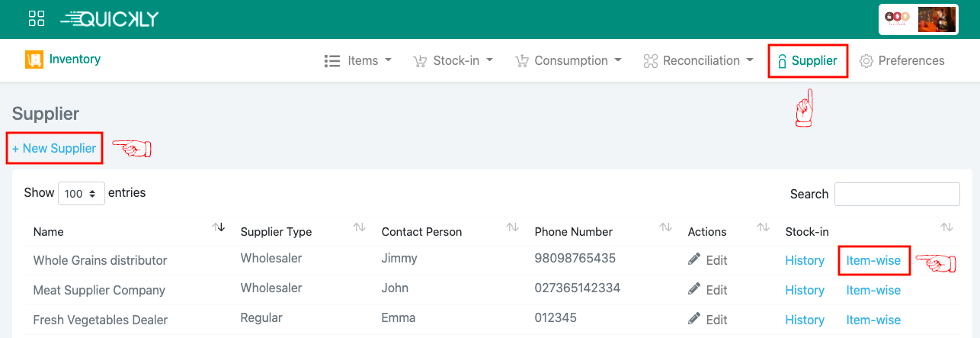Image resolution: width=980 pixels, height=338 pixels.
Task: Click the Search input field
Action: coord(897,194)
